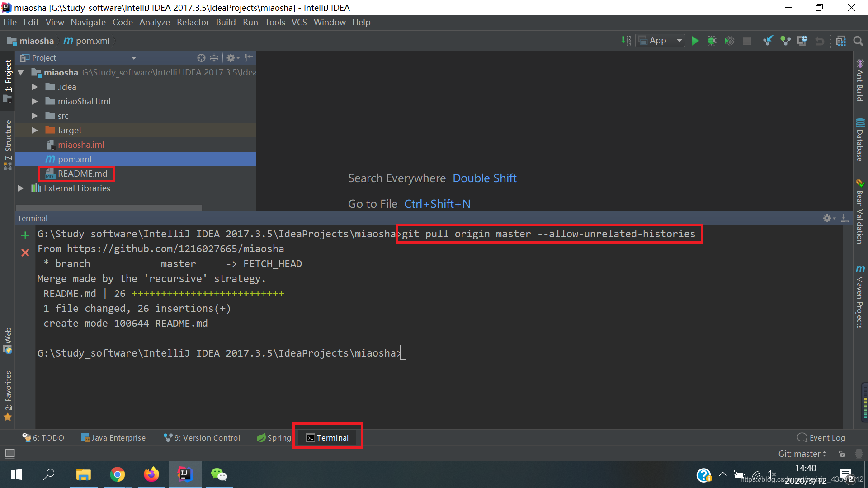Expand the target folder
The image size is (868, 488).
35,130
